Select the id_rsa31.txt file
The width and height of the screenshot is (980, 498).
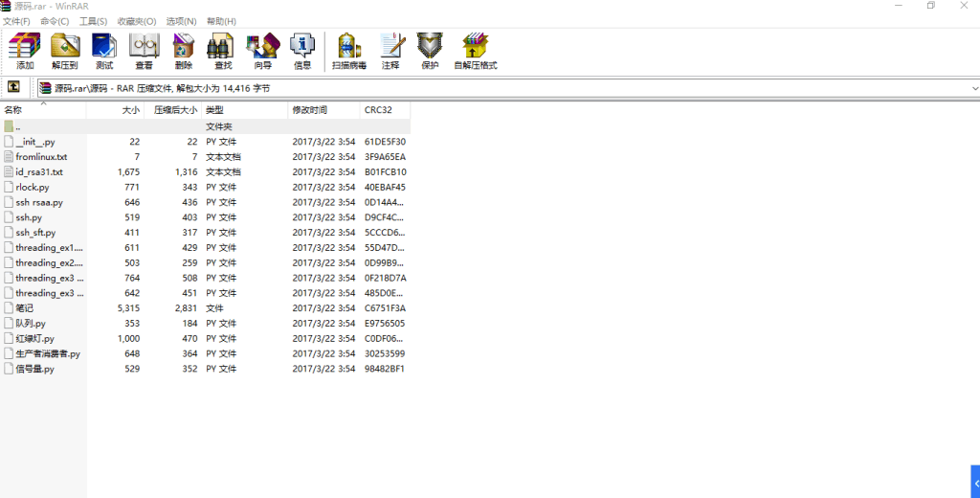click(x=38, y=171)
